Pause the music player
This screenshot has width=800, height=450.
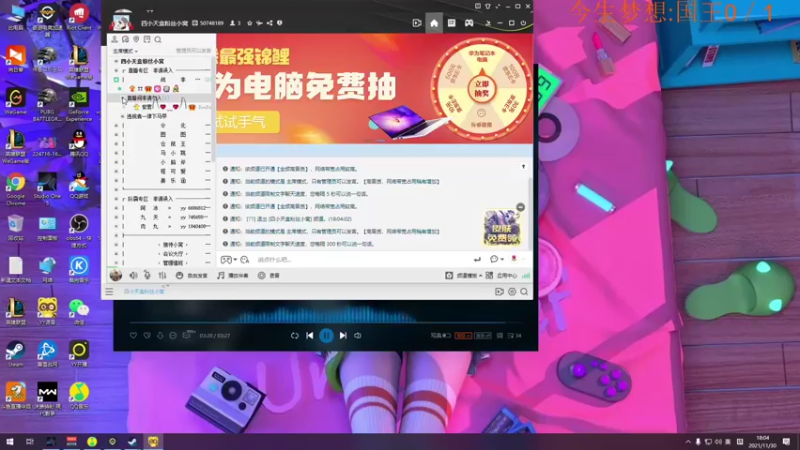pos(327,336)
